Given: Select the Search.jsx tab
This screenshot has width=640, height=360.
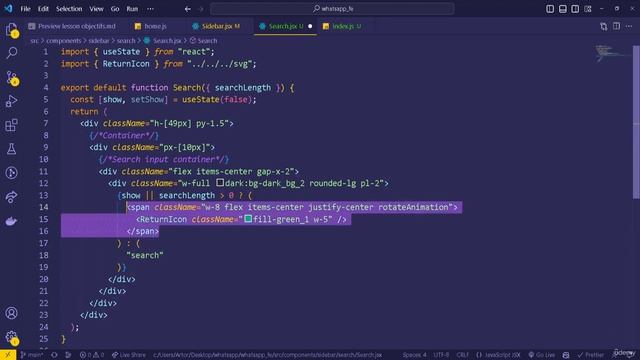Looking at the screenshot, I should click(285, 26).
